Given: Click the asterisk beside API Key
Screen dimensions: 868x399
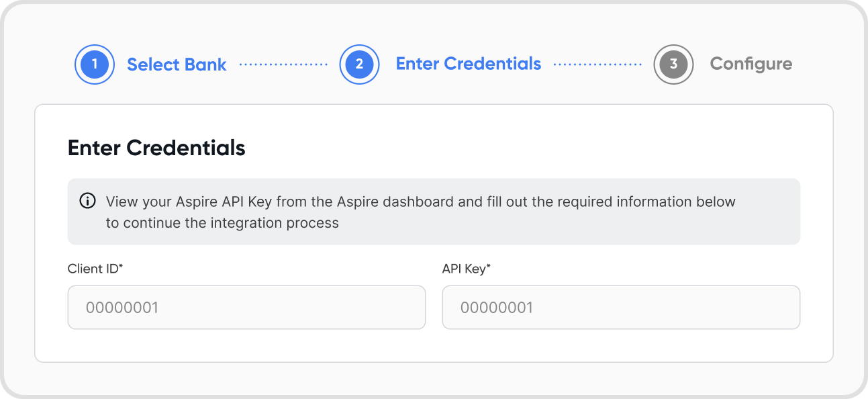Looking at the screenshot, I should point(489,267).
